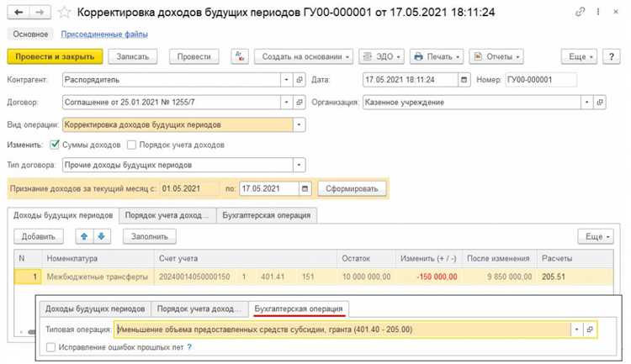Focus the Дата field with 17.05.2021 18:11:24
Screen dimensions: 631x364
click(411, 80)
